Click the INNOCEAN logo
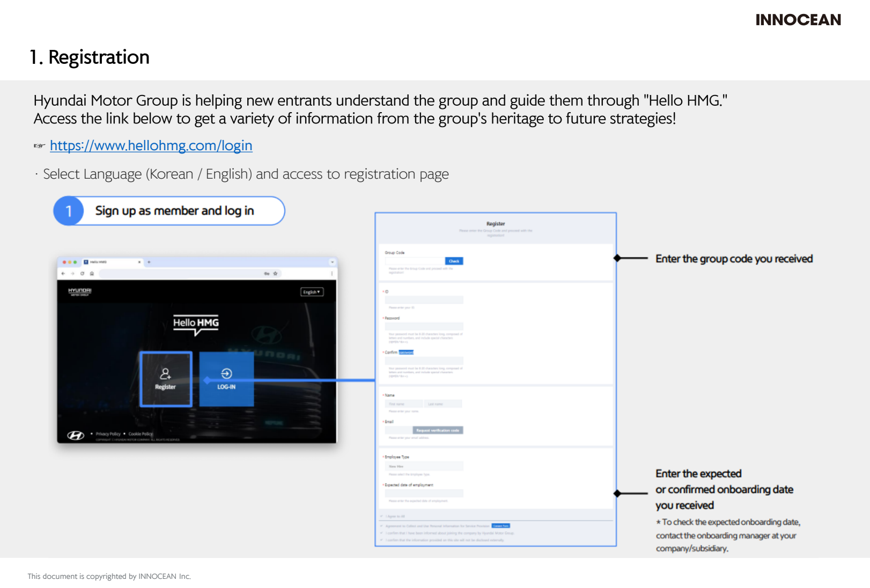Image resolution: width=870 pixels, height=588 pixels. click(798, 20)
